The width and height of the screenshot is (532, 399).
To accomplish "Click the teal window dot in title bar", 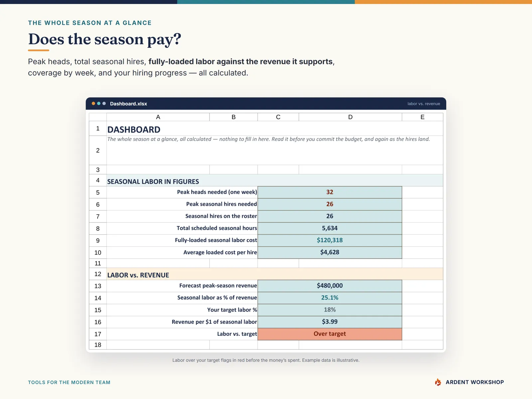I will tap(99, 103).
